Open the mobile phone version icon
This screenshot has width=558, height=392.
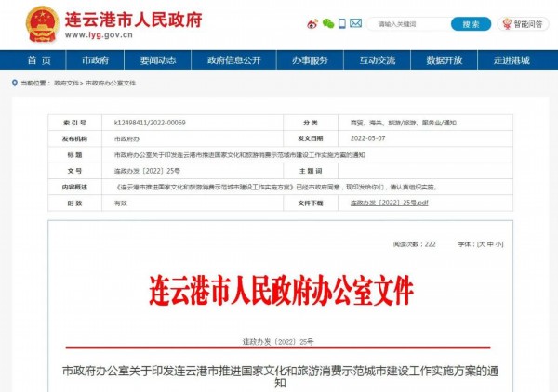[x=340, y=23]
